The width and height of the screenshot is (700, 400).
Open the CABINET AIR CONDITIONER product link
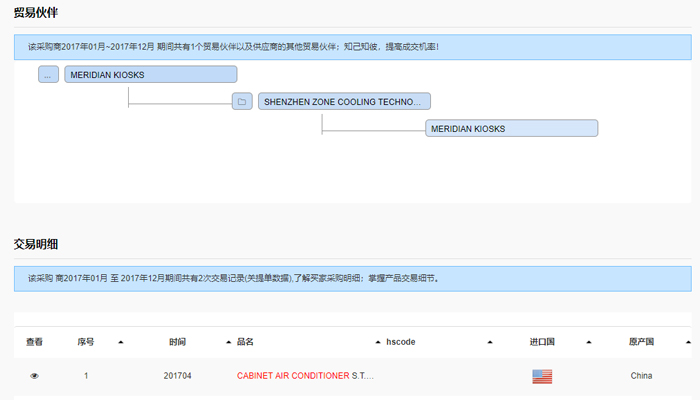click(293, 376)
